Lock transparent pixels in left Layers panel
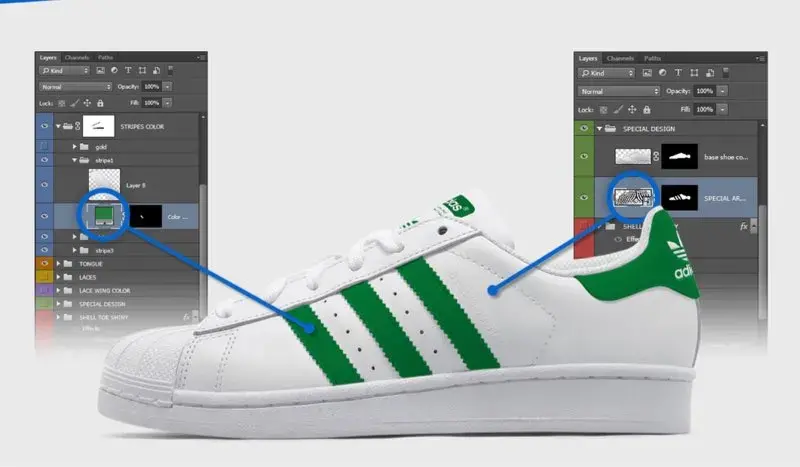 coord(62,103)
